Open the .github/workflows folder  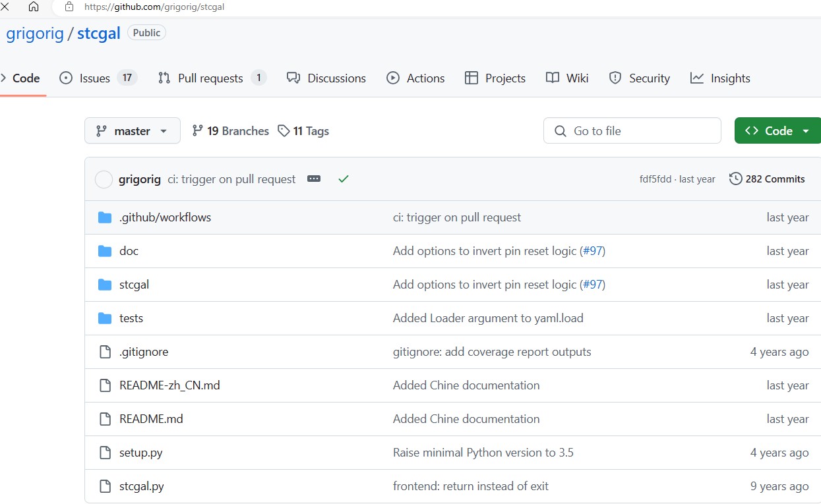[165, 217]
